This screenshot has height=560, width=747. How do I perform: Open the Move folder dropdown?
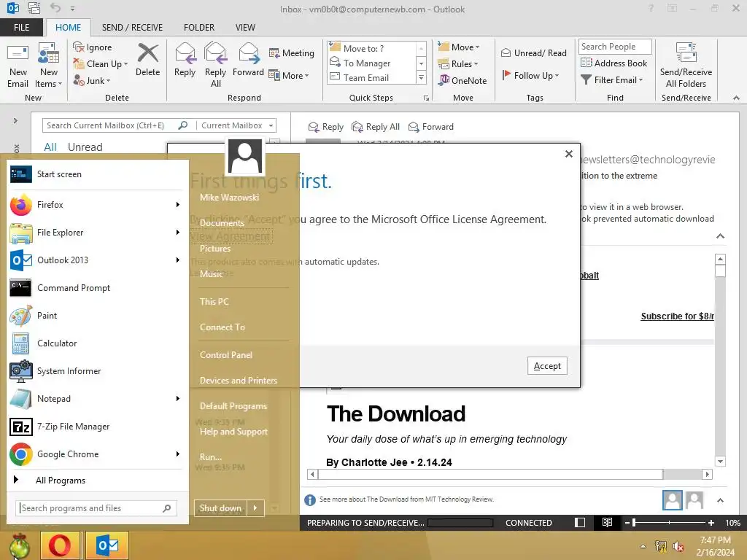coord(459,47)
